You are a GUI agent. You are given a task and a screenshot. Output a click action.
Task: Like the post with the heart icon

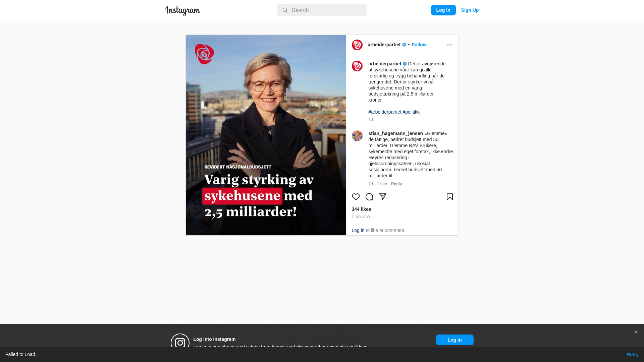coord(356,197)
